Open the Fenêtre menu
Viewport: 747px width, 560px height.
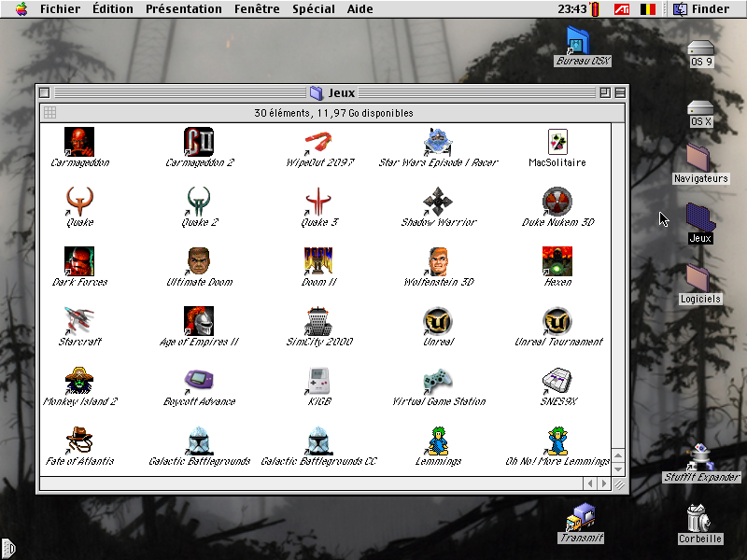tap(257, 8)
